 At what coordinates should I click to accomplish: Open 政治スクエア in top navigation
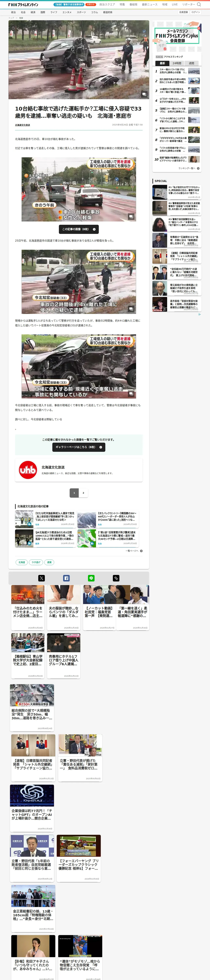click(107, 5)
